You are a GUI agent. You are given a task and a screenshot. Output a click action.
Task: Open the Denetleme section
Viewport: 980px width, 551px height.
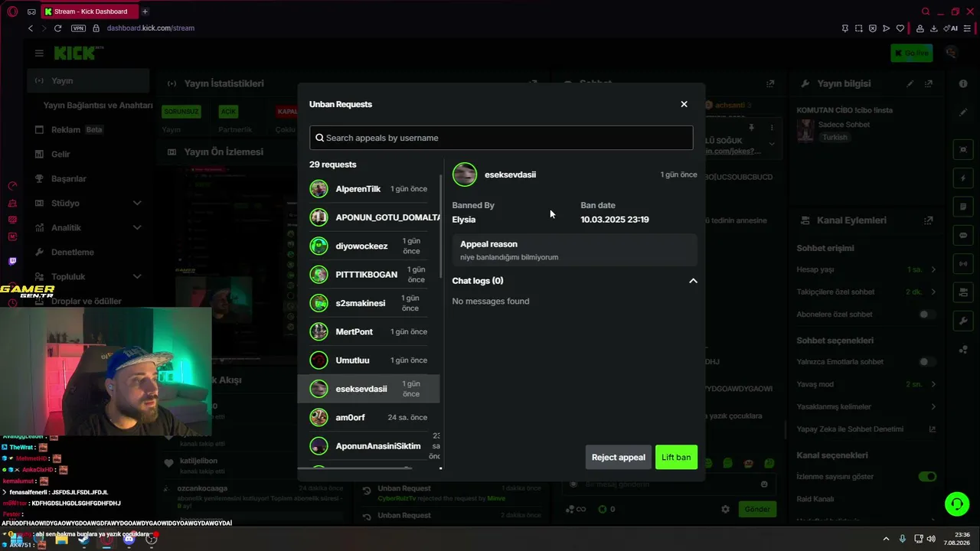point(88,252)
